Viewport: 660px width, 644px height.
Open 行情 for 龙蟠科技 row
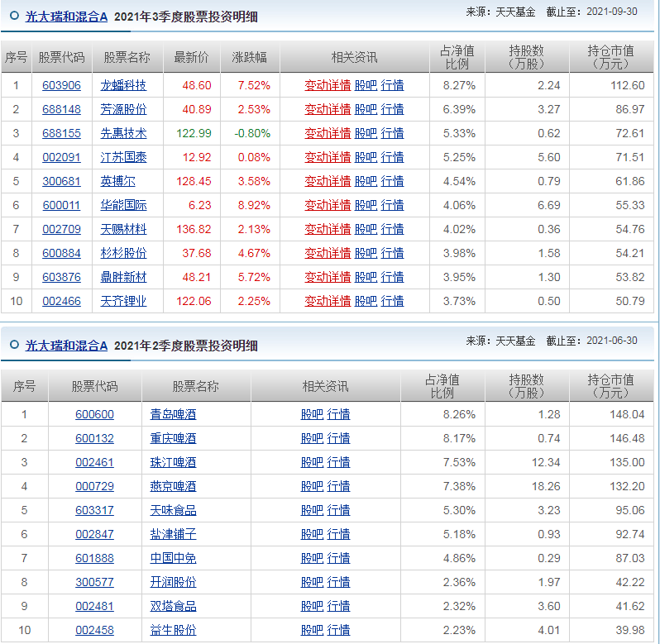coord(392,85)
